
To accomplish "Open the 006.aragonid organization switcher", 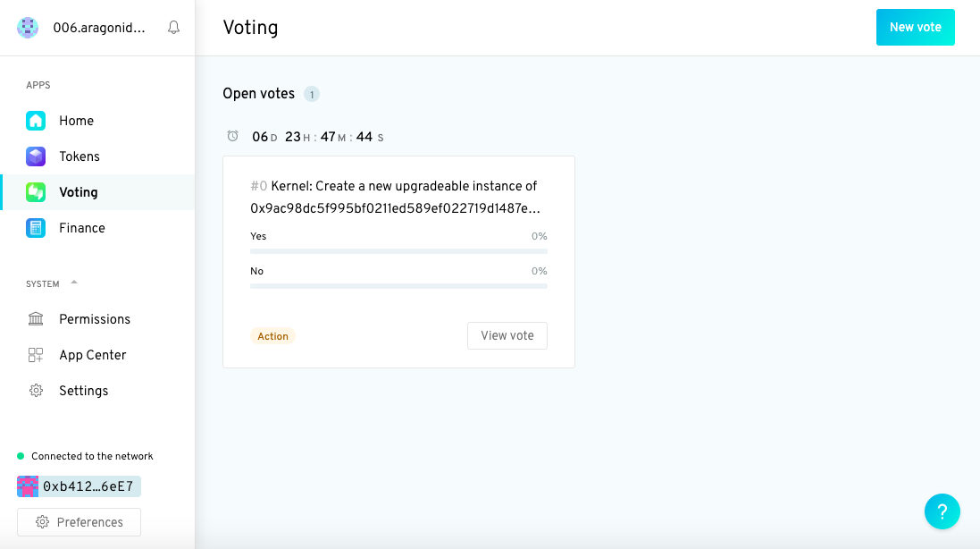I will pyautogui.click(x=98, y=28).
